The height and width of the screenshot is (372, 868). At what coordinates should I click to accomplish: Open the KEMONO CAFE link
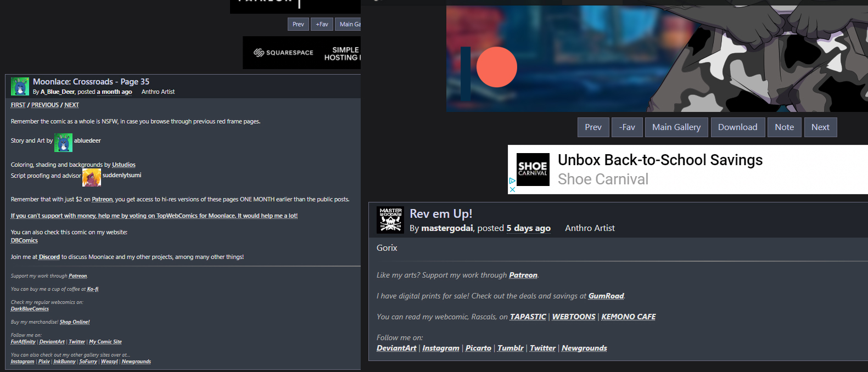point(629,317)
